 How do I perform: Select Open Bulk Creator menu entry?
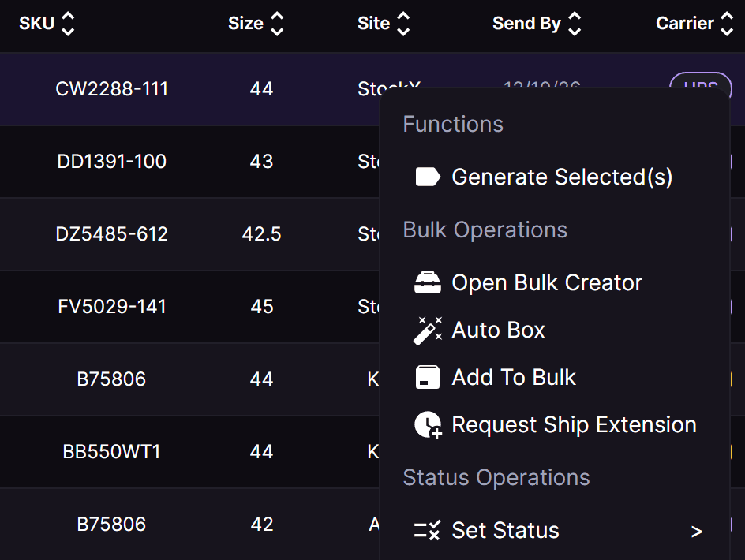pyautogui.click(x=555, y=282)
